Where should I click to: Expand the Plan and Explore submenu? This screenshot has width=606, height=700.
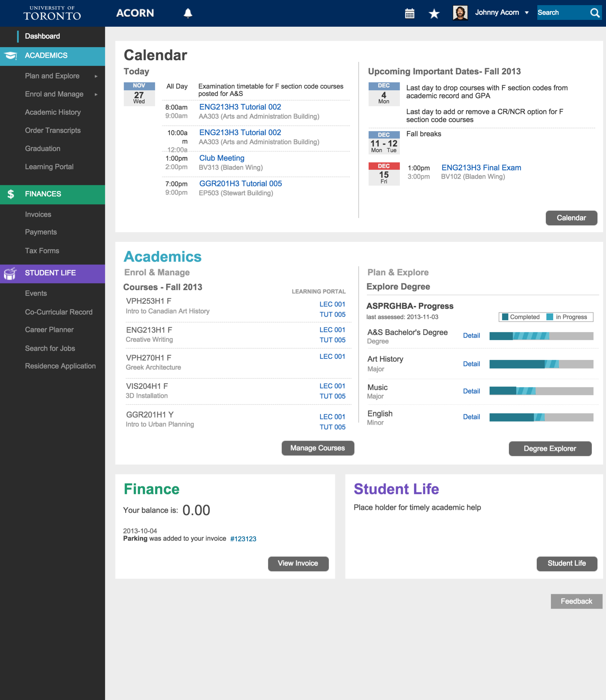tap(96, 76)
